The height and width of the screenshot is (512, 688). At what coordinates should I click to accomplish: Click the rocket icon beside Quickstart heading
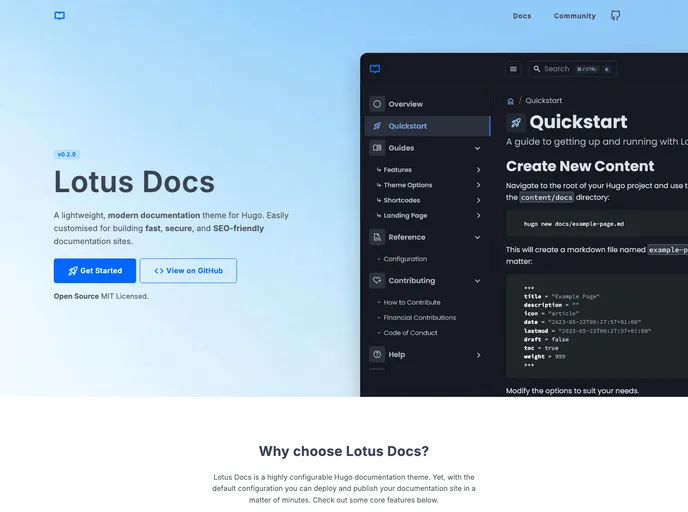click(x=516, y=122)
